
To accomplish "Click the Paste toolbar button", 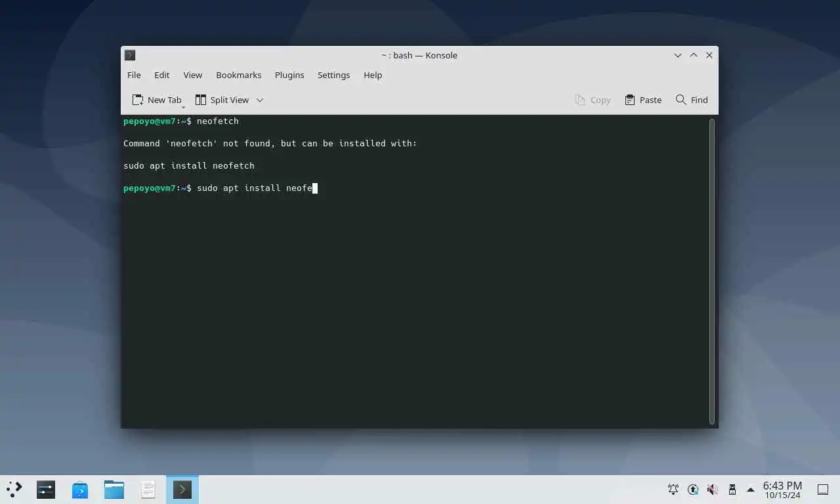I will pyautogui.click(x=643, y=100).
